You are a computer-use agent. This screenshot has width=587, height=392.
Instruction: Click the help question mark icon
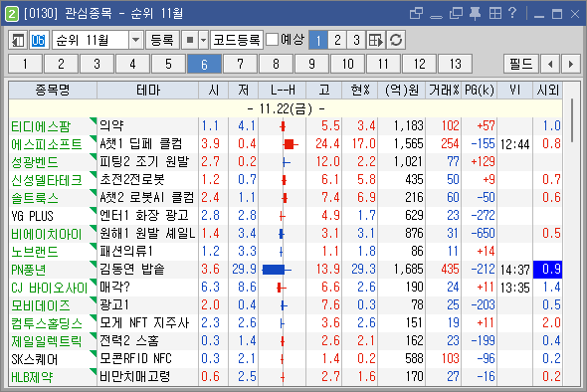click(512, 13)
